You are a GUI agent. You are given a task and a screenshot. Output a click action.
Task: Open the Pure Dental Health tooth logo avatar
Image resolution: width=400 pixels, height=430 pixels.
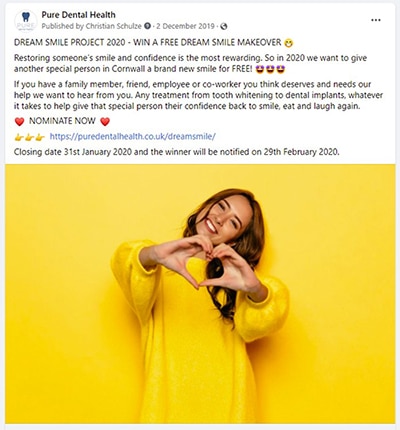(x=26, y=21)
